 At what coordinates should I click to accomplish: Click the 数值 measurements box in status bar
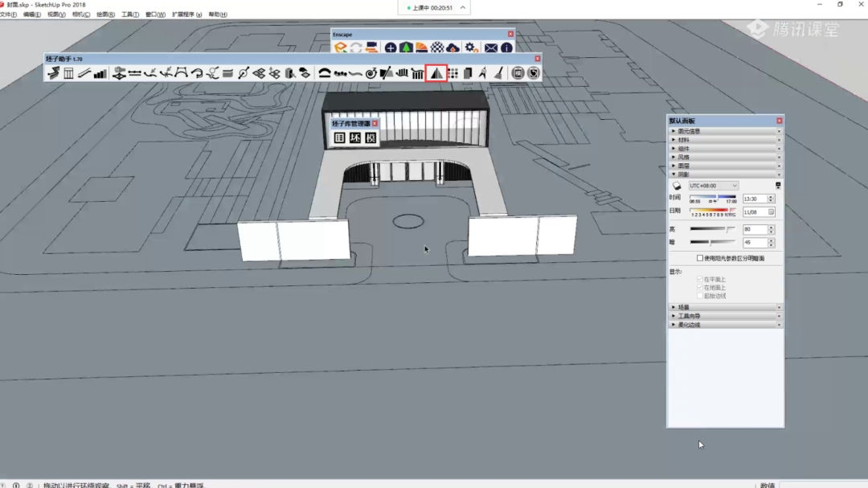[822, 485]
